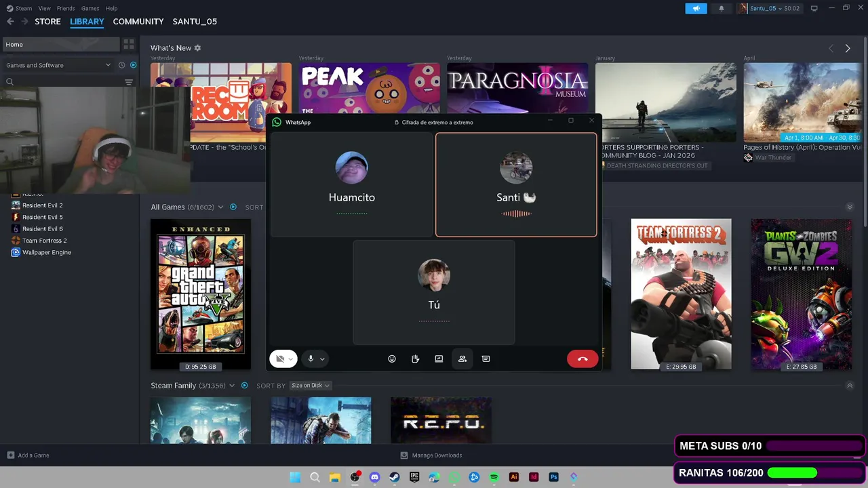The image size is (868, 488).
Task: Open the Help menu
Action: tap(112, 8)
